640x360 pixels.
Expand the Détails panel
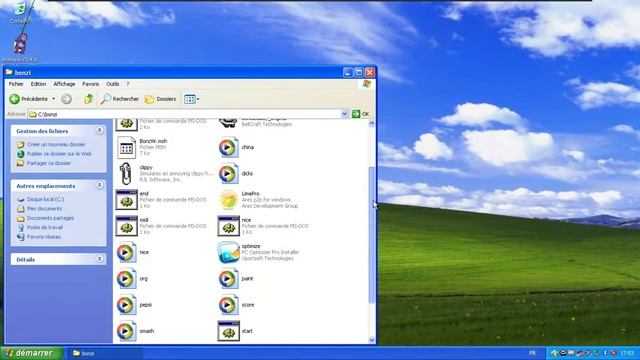(x=100, y=259)
